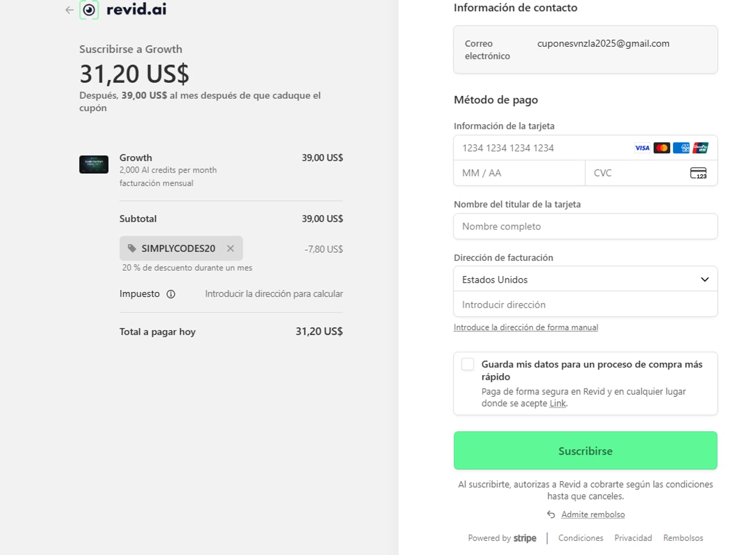Open the Admite rembolso link
Image resolution: width=756 pixels, height=555 pixels.
click(593, 514)
